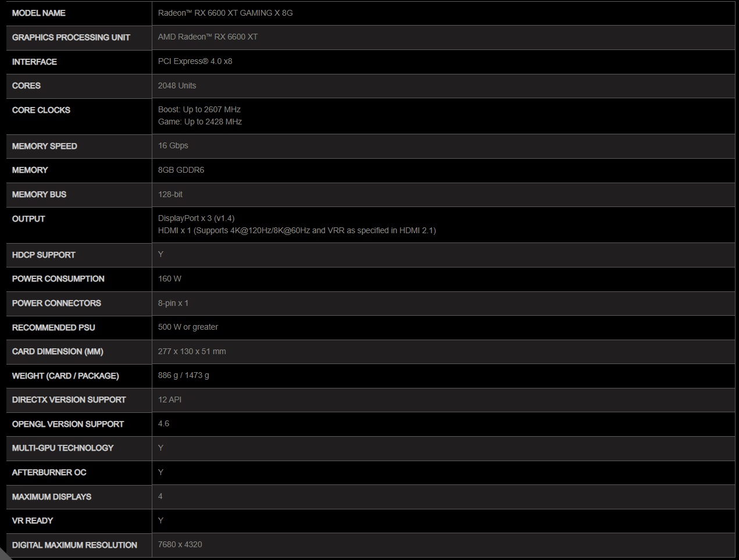Click the MODEL NAME row label
739x560 pixels.
coord(38,13)
